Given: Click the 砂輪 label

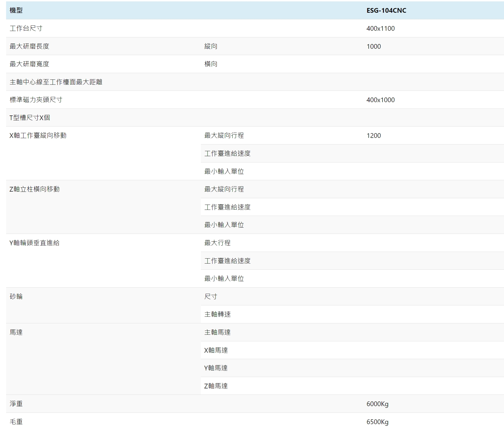Looking at the screenshot, I should pyautogui.click(x=16, y=296).
